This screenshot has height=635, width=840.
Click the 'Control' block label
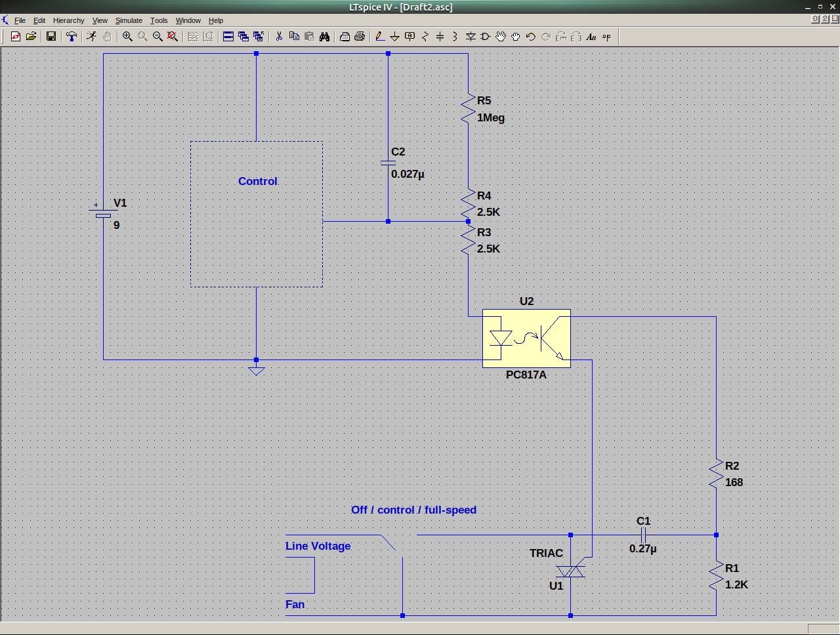click(x=258, y=181)
